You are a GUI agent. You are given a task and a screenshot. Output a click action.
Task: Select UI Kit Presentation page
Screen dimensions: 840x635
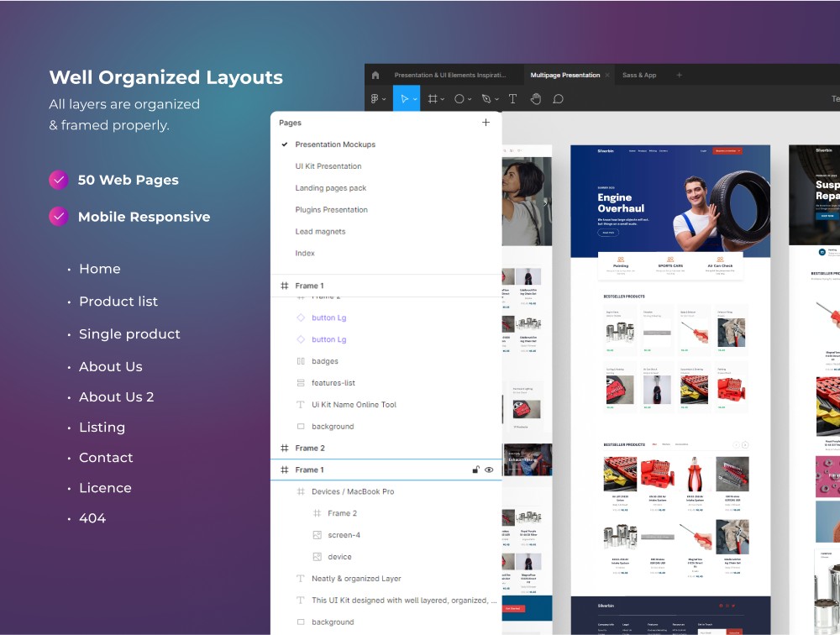[328, 166]
